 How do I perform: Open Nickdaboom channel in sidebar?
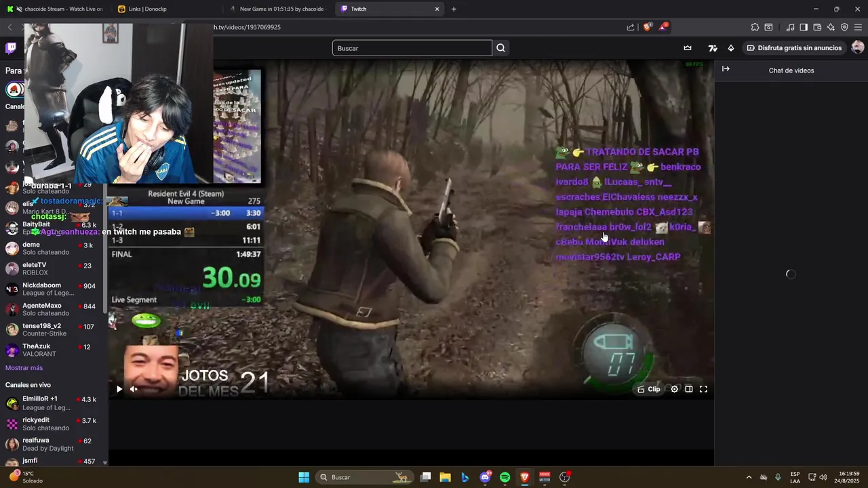pyautogui.click(x=53, y=289)
